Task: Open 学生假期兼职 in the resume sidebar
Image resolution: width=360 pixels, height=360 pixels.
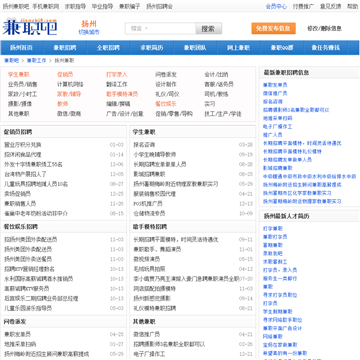Action: pyautogui.click(x=278, y=312)
